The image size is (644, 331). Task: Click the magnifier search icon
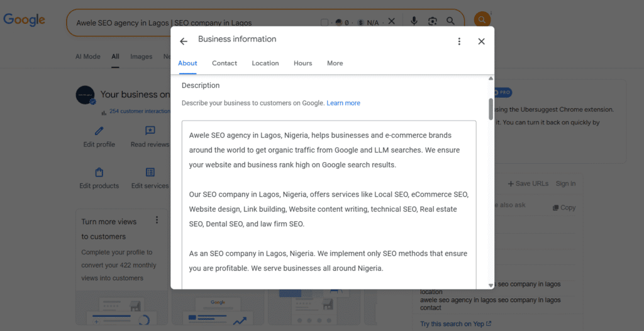point(450,21)
